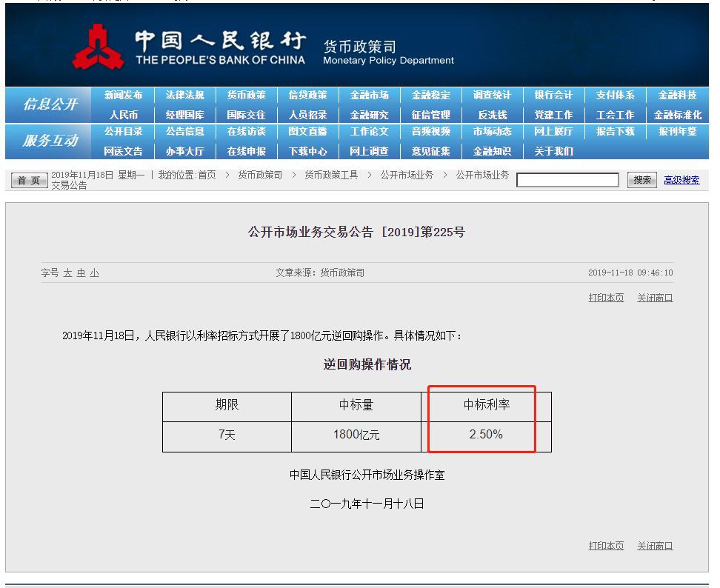Screen dimensions: 720x588
Task: Open the 公开目录 menu item
Action: click(123, 132)
